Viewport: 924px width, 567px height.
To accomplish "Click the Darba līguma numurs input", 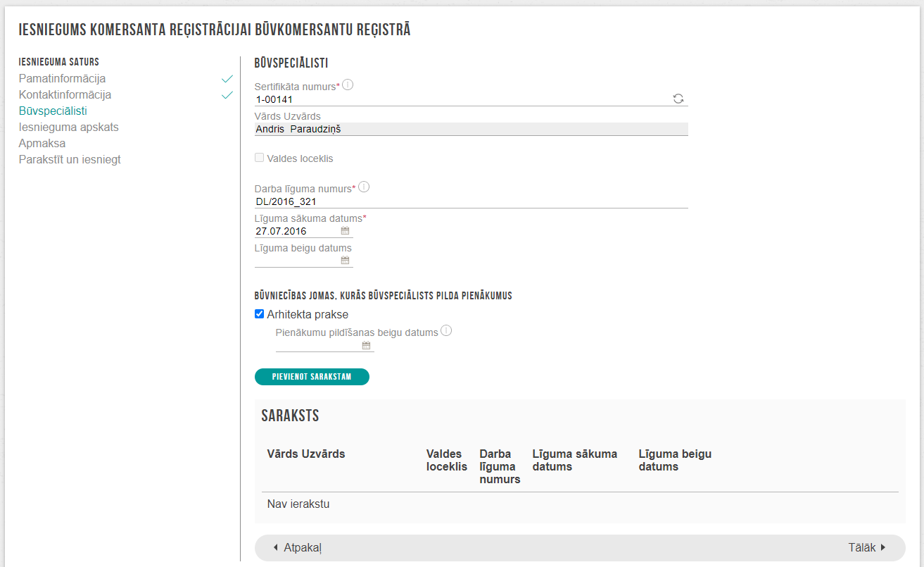I will (471, 201).
